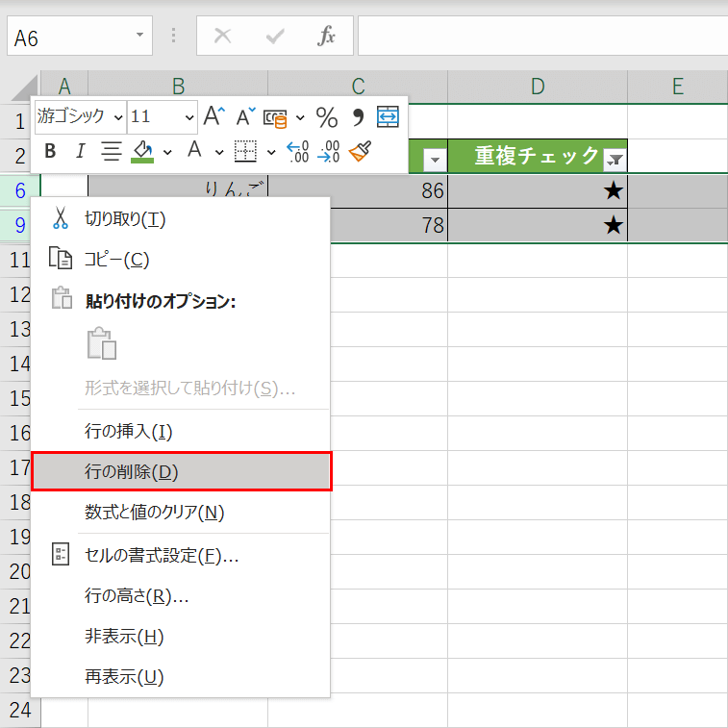
Task: Click Decrease Font Size icon
Action: 245,116
